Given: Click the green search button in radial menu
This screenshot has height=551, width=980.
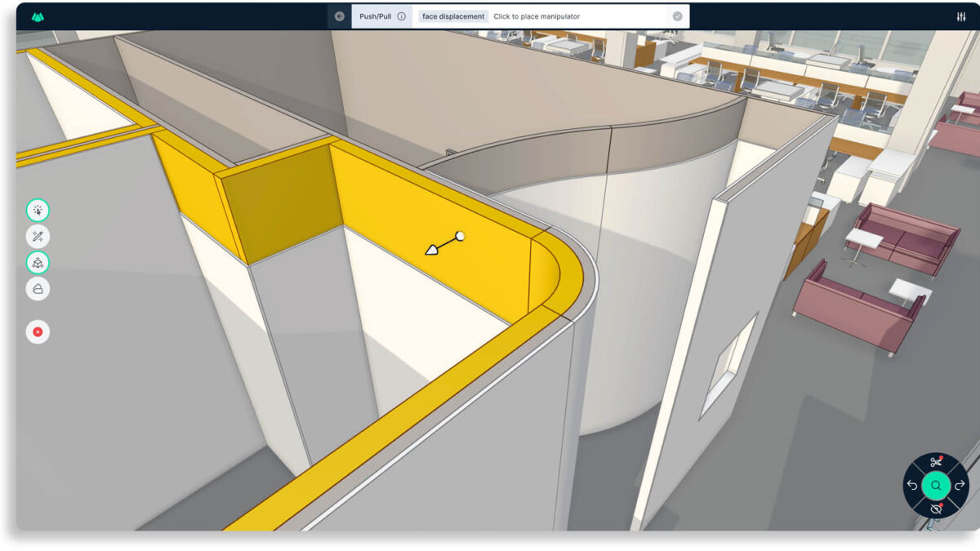Looking at the screenshot, I should tap(936, 485).
